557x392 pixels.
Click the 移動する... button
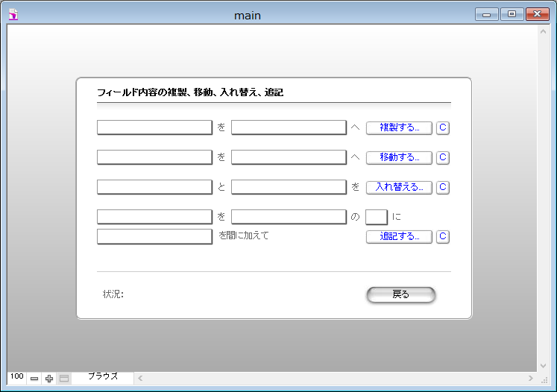pos(399,157)
